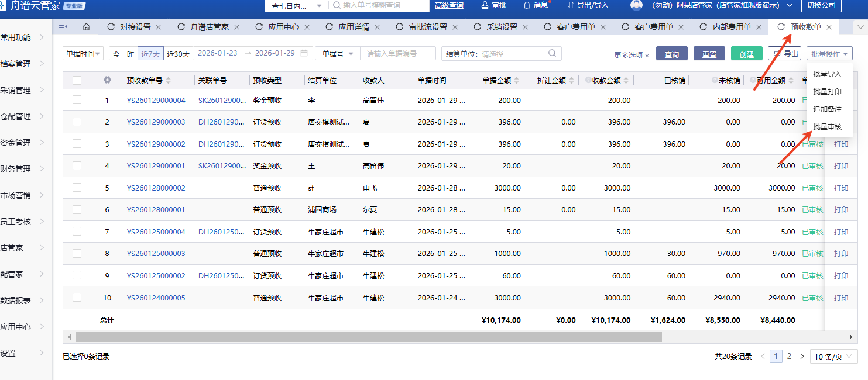Expand the 10 条/页 page size selector
This screenshot has width=868, height=380.
[833, 357]
